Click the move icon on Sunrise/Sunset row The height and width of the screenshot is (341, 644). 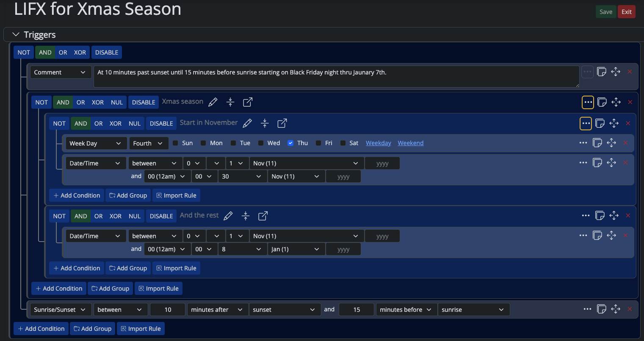pyautogui.click(x=616, y=309)
